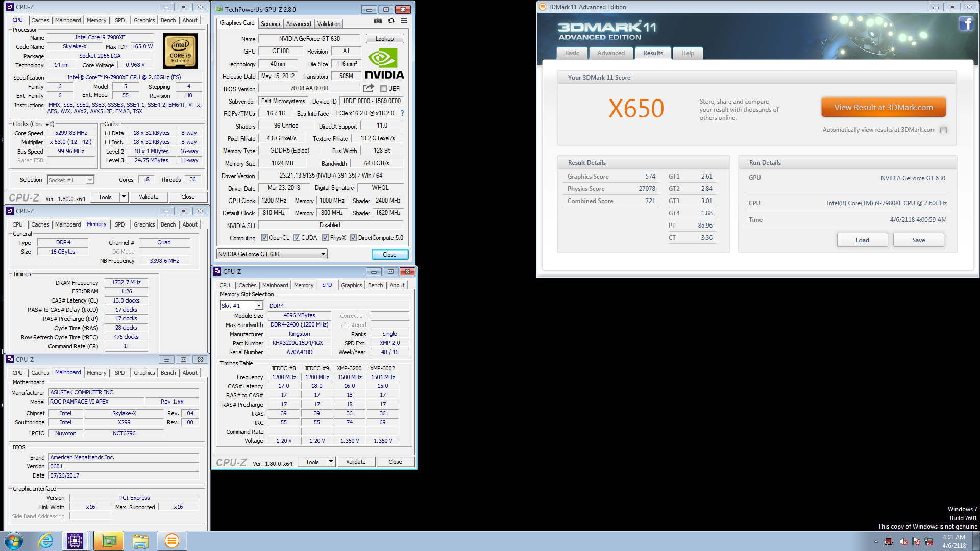Screen dimensions: 980x551
Task: Click the CPU-Z SPD window title icon
Action: point(217,271)
